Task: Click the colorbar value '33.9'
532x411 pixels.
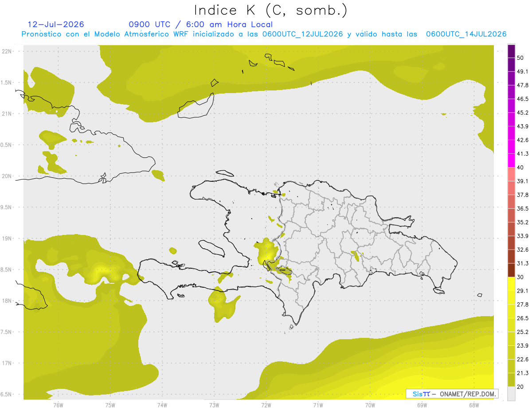Action: point(523,236)
